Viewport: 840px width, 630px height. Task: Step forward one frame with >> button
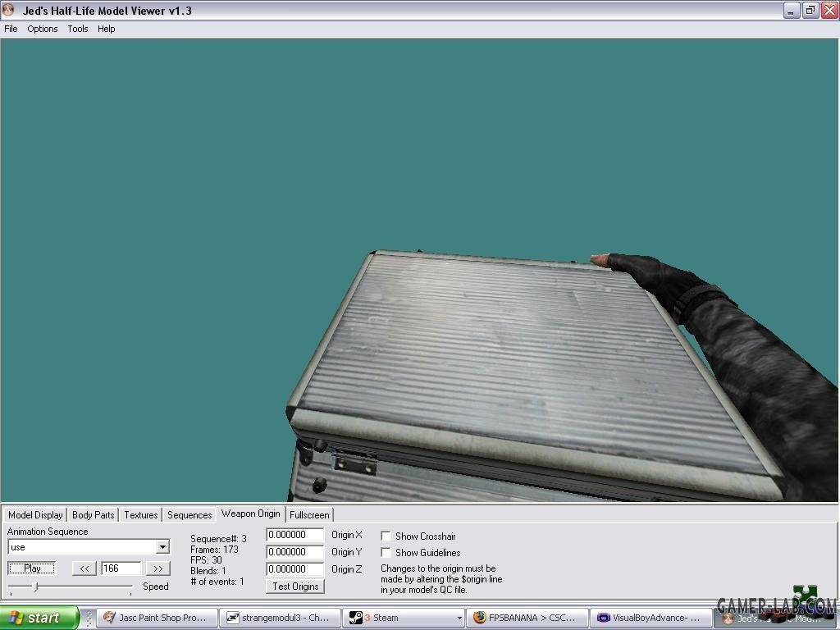pyautogui.click(x=158, y=568)
